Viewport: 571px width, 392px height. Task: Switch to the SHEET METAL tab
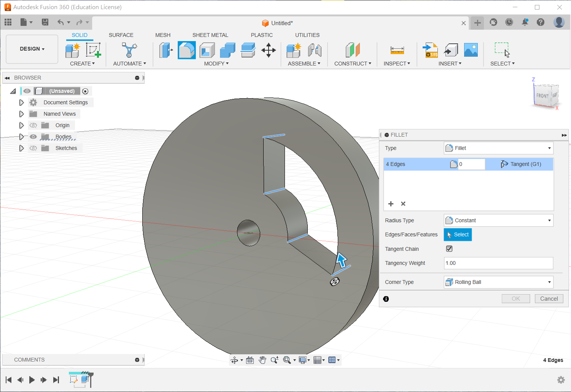point(210,35)
